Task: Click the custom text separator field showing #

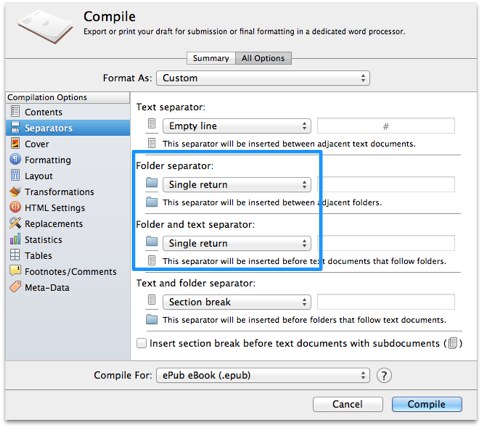Action: point(386,126)
